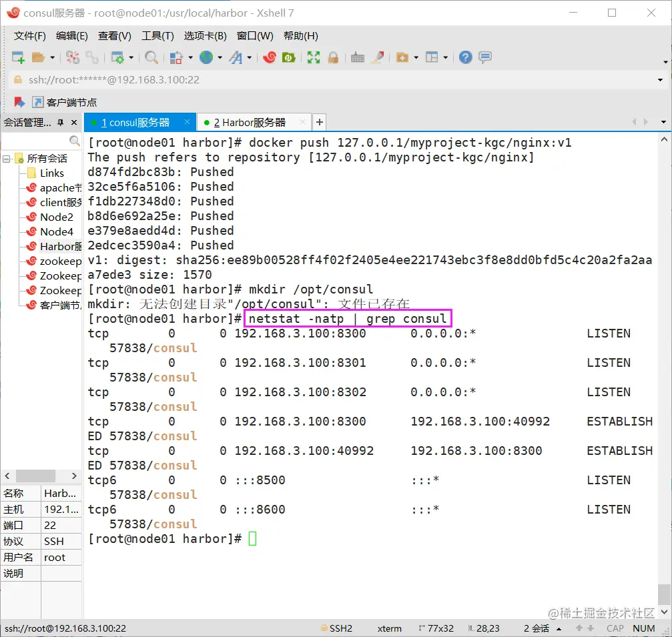Close the 1 consul服务器 tab
Viewport: 672px width, 637px height.
[187, 122]
